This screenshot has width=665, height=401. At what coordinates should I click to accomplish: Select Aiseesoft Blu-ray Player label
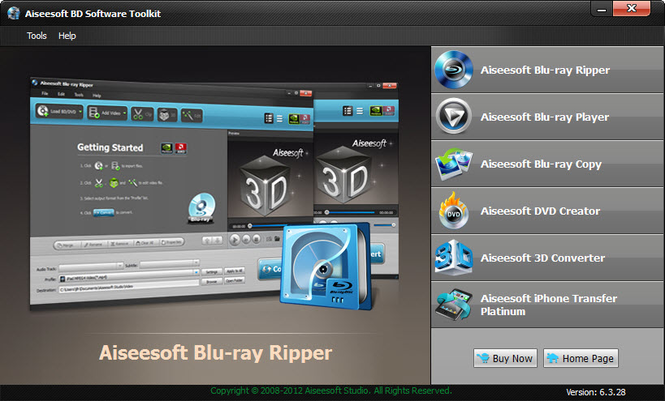545,117
